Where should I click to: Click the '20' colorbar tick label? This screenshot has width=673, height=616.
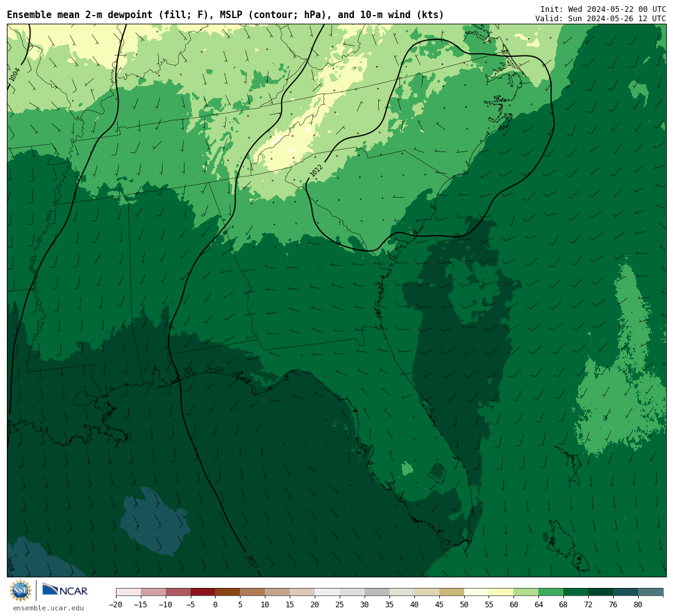click(315, 604)
